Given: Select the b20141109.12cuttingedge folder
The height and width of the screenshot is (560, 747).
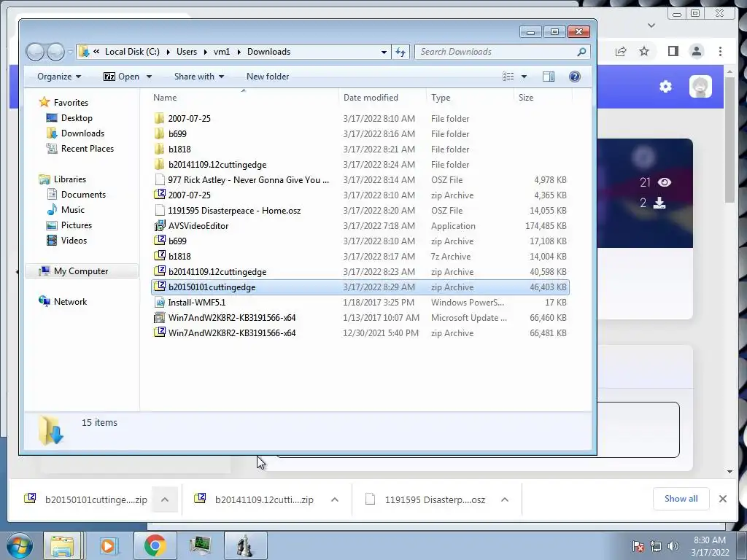Looking at the screenshot, I should point(360,165).
